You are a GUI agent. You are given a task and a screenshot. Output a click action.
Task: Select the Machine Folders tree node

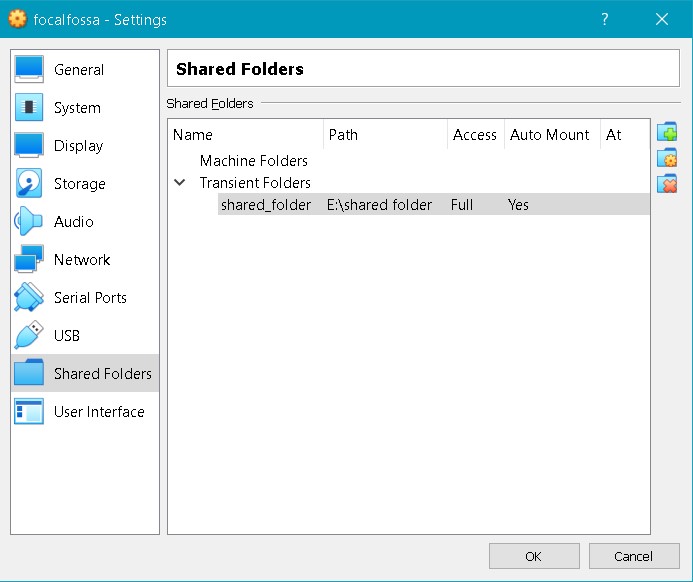pos(253,161)
